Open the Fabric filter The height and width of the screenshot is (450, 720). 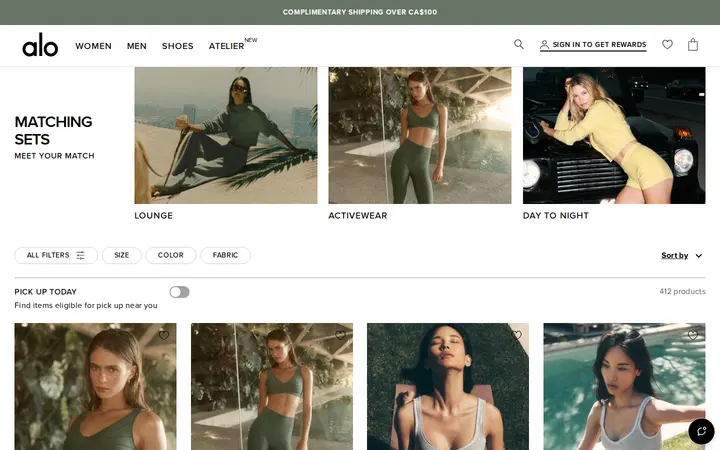pyautogui.click(x=225, y=255)
